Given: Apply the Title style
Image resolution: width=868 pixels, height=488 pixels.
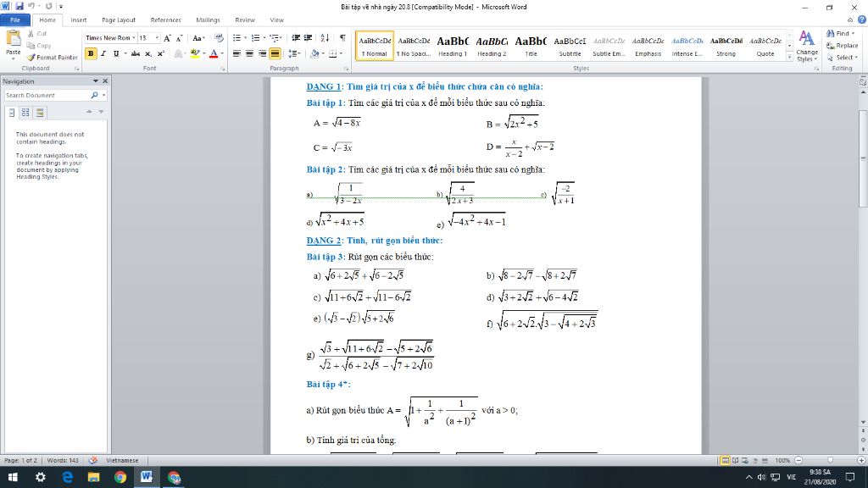Looking at the screenshot, I should [x=531, y=46].
